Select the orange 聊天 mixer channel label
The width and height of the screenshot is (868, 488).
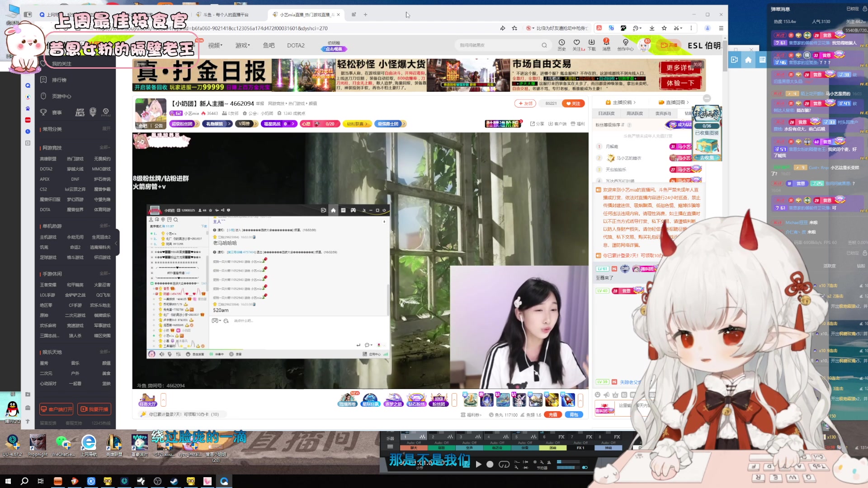coord(414,448)
